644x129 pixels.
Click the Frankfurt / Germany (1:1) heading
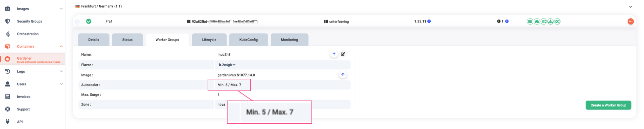pyautogui.click(x=101, y=6)
